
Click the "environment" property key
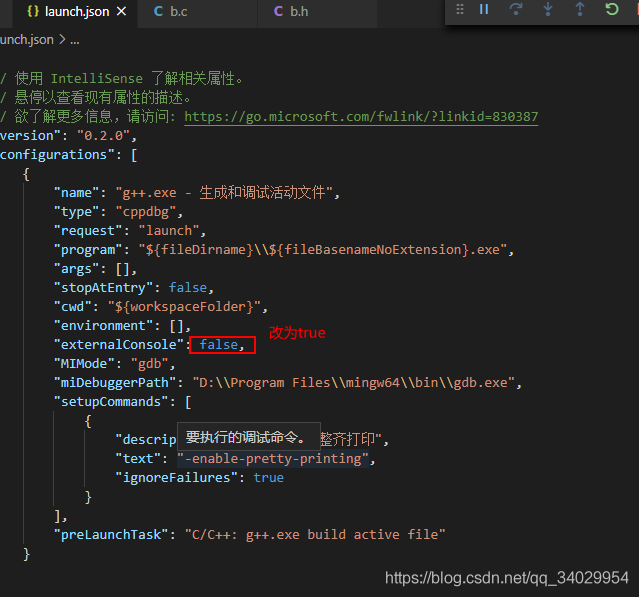click(104, 326)
